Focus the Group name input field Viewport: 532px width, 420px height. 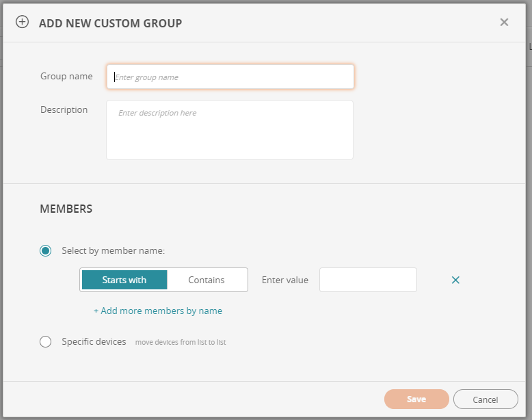(230, 77)
